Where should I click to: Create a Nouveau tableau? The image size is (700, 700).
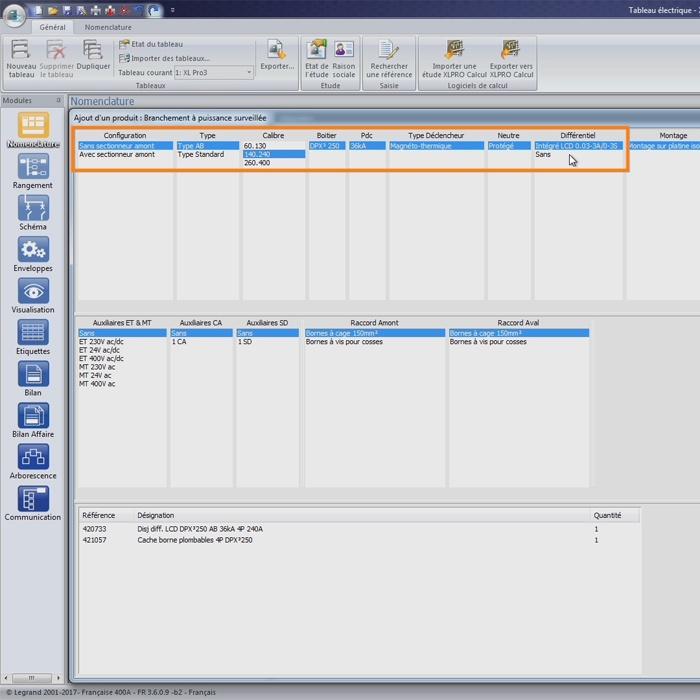click(x=21, y=59)
